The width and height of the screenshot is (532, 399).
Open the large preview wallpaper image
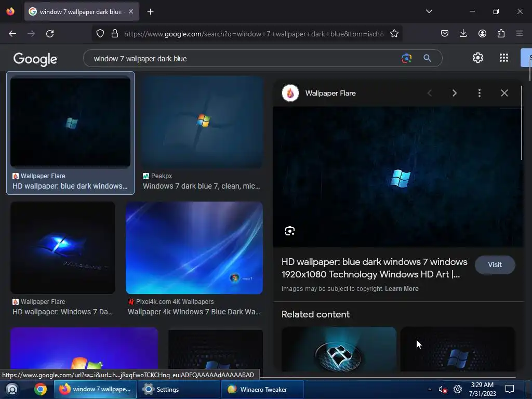coord(397,177)
